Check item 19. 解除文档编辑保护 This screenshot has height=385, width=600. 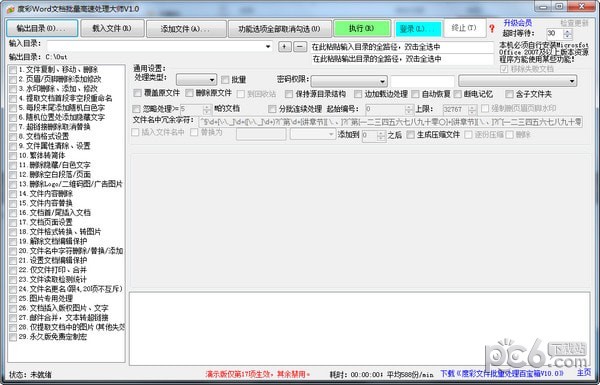pos(13,242)
